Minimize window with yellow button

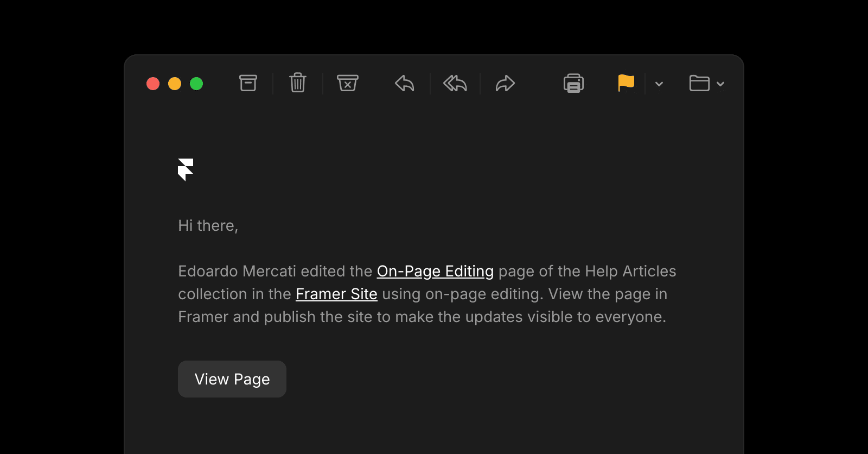(x=175, y=84)
